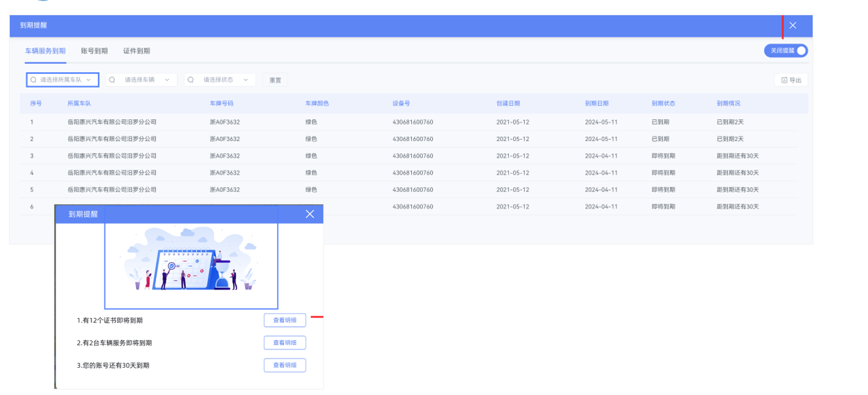Image resolution: width=868 pixels, height=395 pixels.
Task: View details for 您的账号还有30天到期
Action: click(285, 365)
